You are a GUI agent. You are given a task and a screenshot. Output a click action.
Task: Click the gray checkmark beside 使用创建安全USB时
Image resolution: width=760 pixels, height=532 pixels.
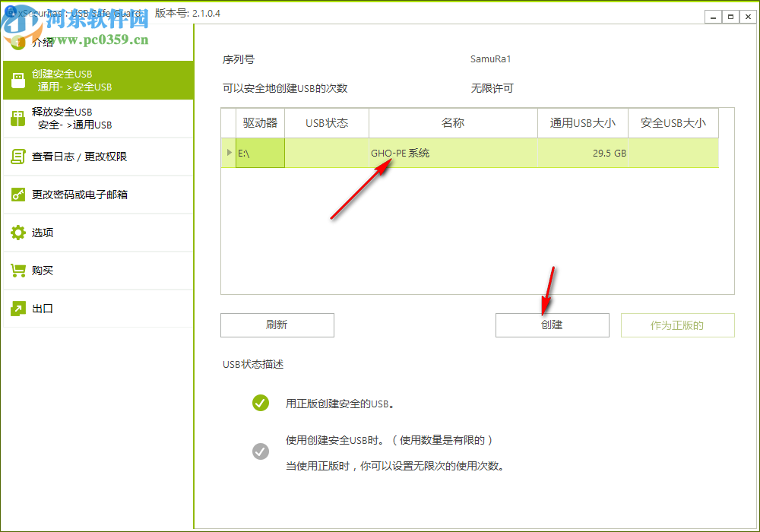click(261, 451)
